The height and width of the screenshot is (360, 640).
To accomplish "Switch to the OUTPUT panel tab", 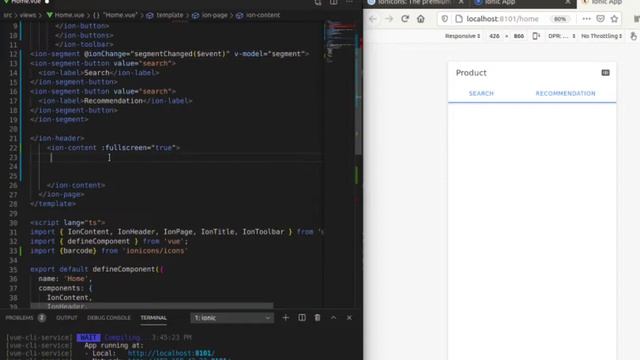I will coord(67,318).
